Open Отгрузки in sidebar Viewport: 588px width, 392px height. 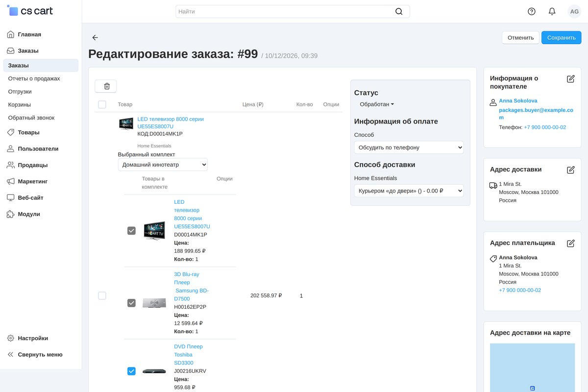[x=20, y=92]
